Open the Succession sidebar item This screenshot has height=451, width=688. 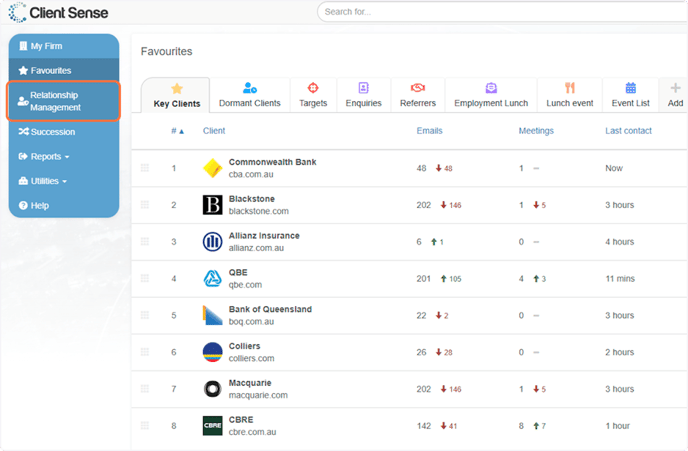pos(64,132)
